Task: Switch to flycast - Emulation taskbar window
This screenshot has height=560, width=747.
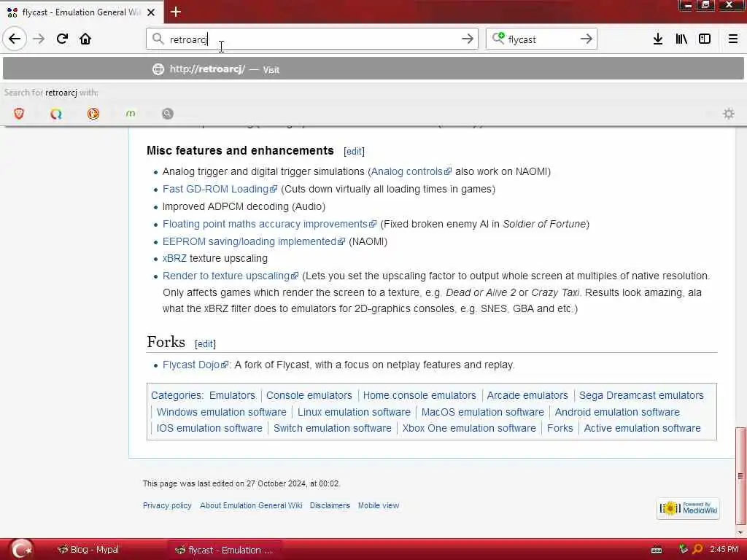Action: click(x=224, y=550)
